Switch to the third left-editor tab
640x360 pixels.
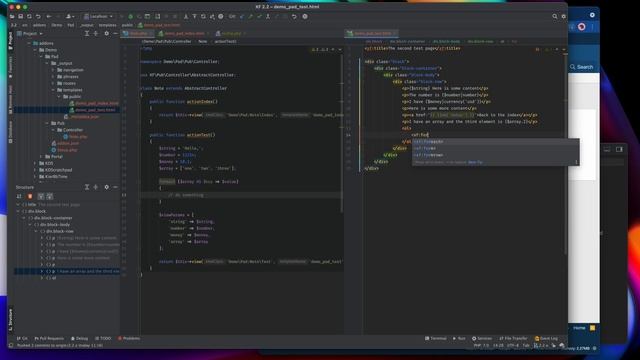coord(230,33)
